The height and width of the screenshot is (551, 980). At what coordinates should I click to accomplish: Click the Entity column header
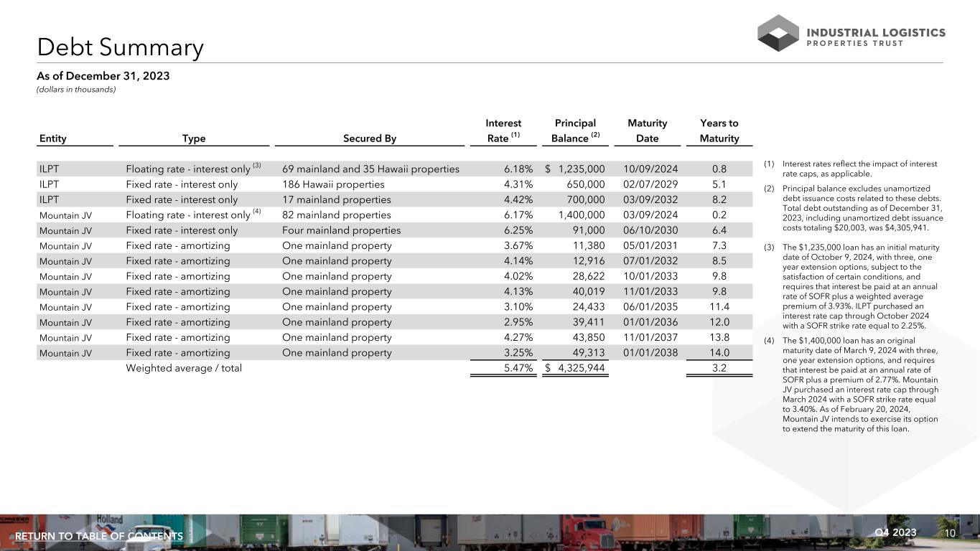pyautogui.click(x=53, y=139)
